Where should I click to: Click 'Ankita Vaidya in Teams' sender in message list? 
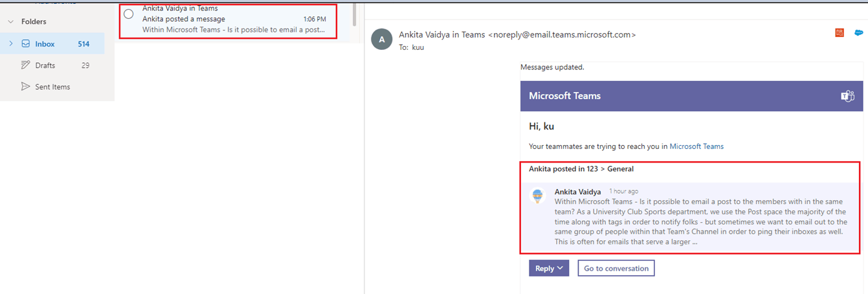point(180,8)
